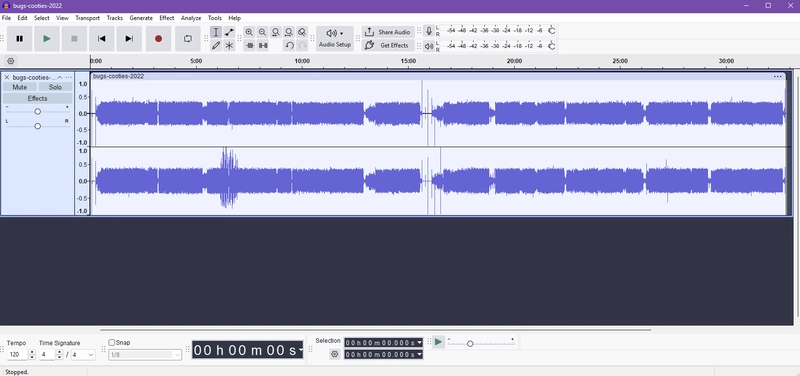
Task: Open the Edit menu
Action: [22, 18]
